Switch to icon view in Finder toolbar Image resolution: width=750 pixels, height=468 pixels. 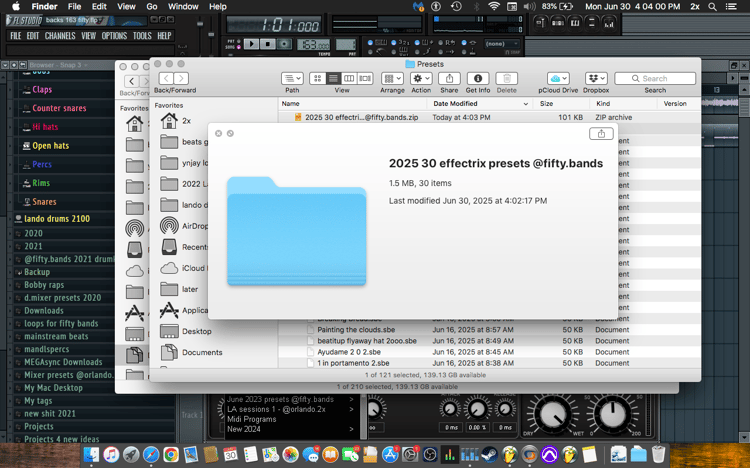317,78
